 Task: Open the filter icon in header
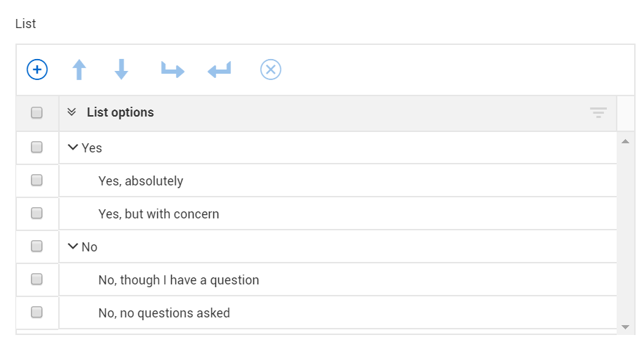click(x=598, y=112)
